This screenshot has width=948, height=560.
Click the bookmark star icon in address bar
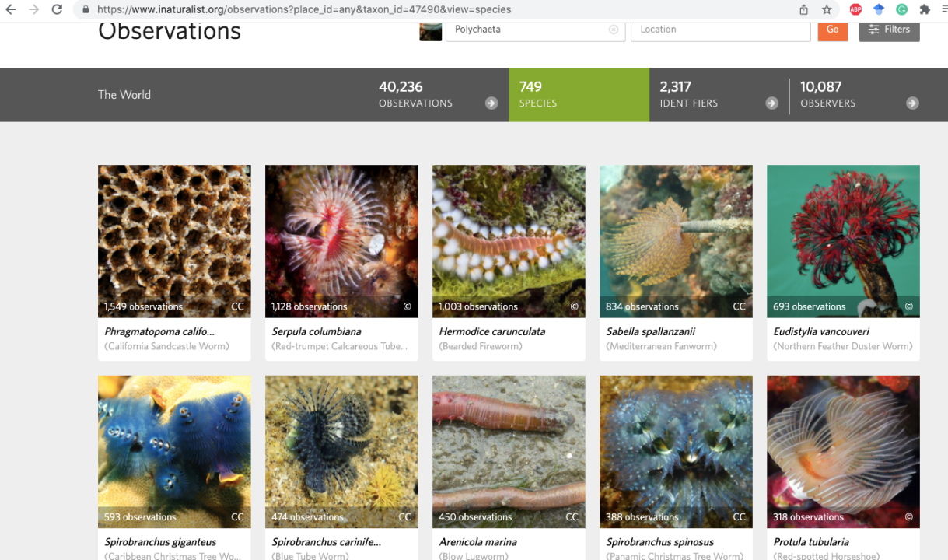point(827,9)
